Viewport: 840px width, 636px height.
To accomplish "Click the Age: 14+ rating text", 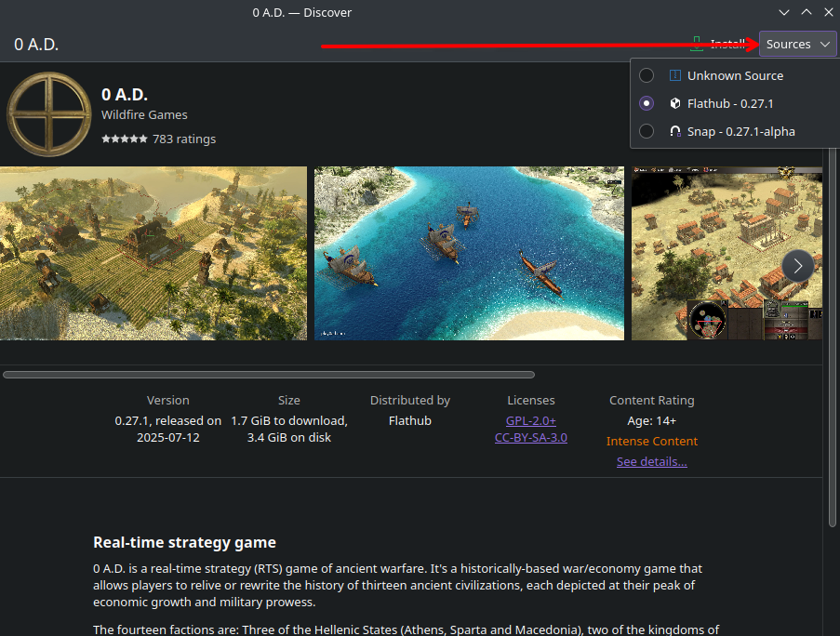I will point(651,421).
